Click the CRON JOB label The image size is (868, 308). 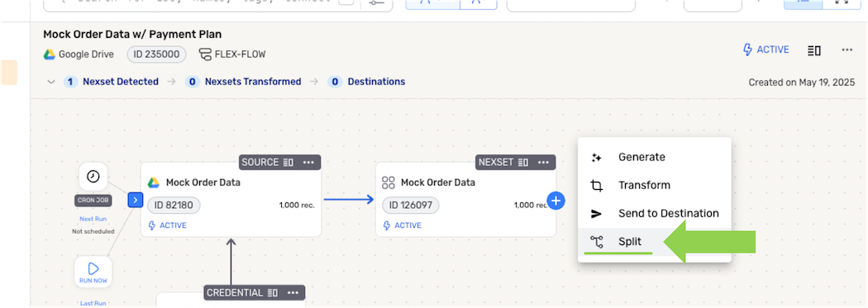point(93,201)
